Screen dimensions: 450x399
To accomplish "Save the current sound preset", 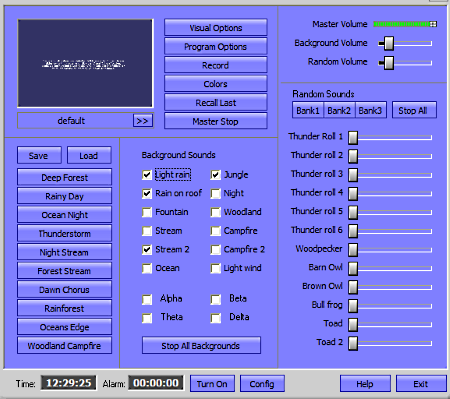I will coord(39,155).
